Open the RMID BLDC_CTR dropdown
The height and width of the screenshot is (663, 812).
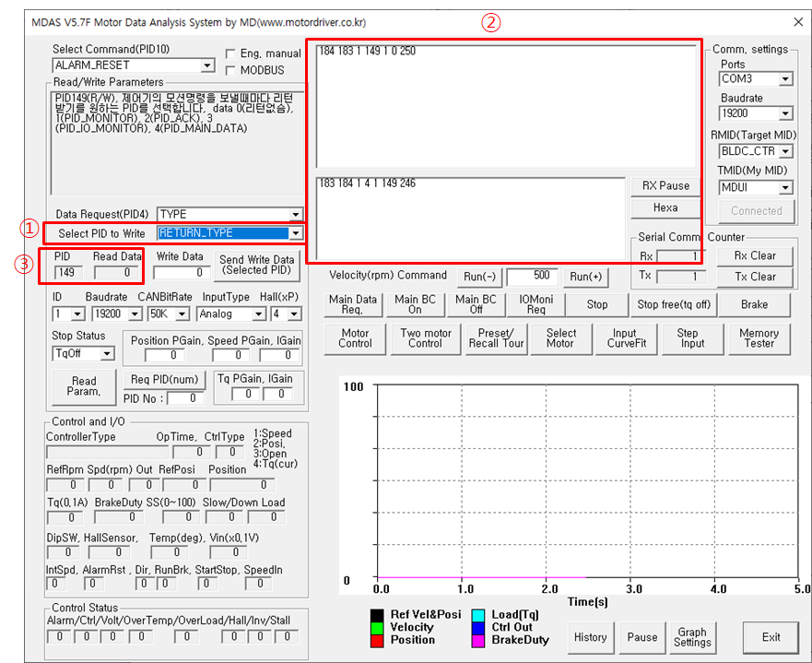point(785,151)
